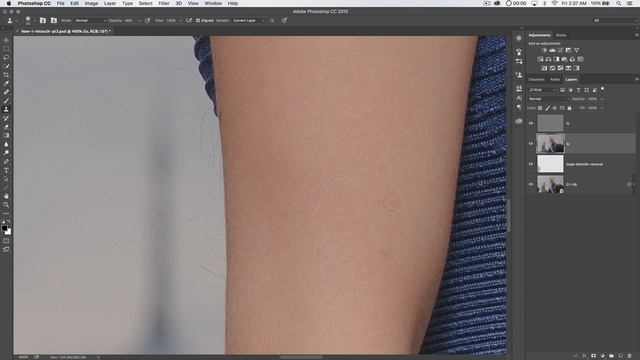The width and height of the screenshot is (640, 360).
Task: Hide the large blemish removal layer
Action: click(x=531, y=164)
